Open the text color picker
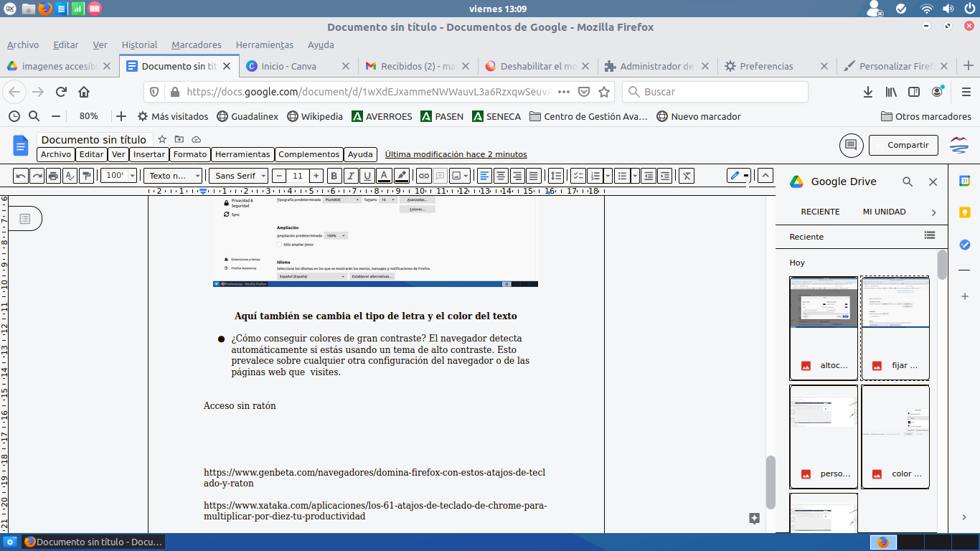The width and height of the screenshot is (980, 551). pos(384,176)
